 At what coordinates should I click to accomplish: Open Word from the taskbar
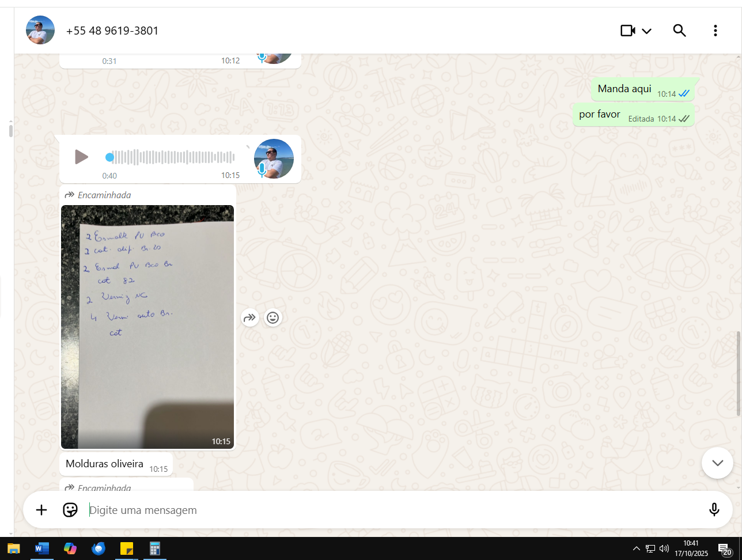tap(42, 548)
